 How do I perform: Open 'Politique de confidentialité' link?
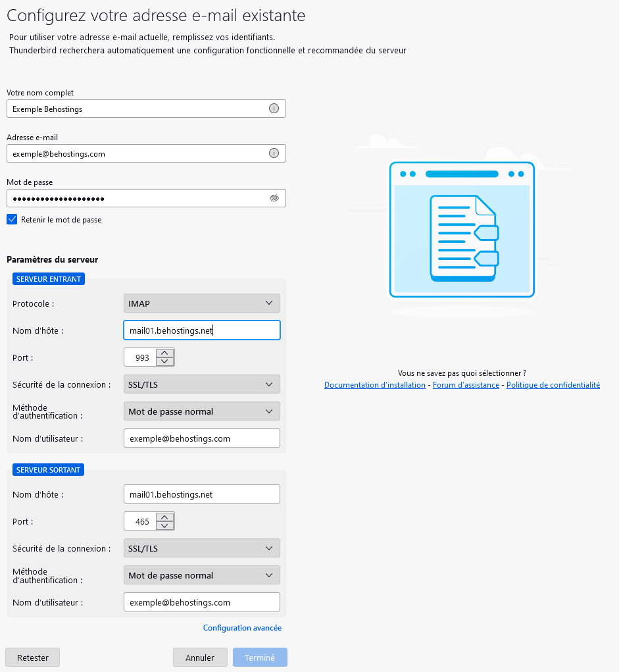click(x=553, y=385)
